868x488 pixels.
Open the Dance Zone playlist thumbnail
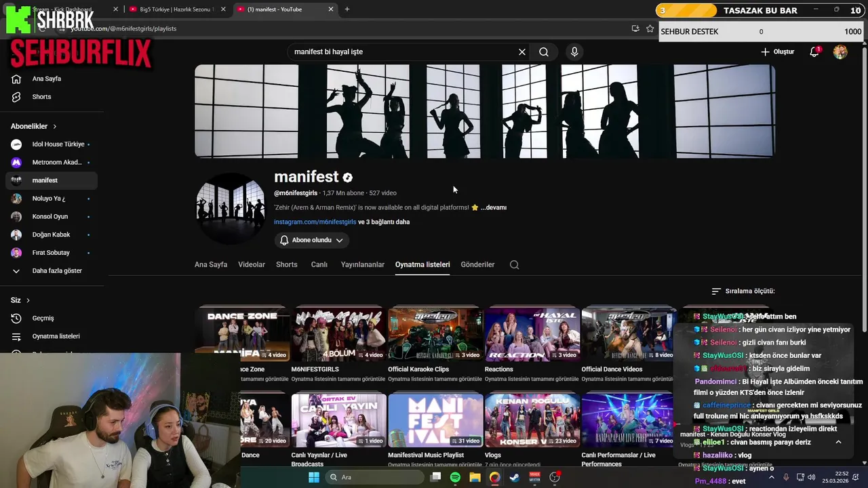point(242,333)
